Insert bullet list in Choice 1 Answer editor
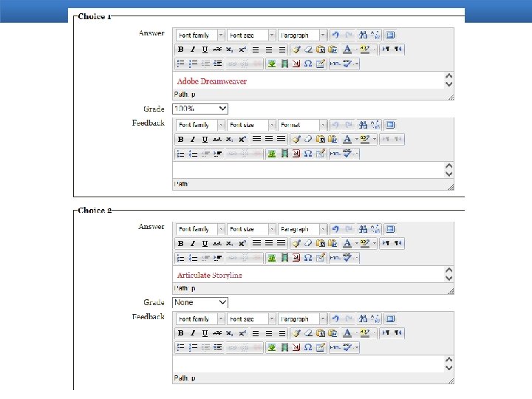This screenshot has width=532, height=399. [x=181, y=64]
